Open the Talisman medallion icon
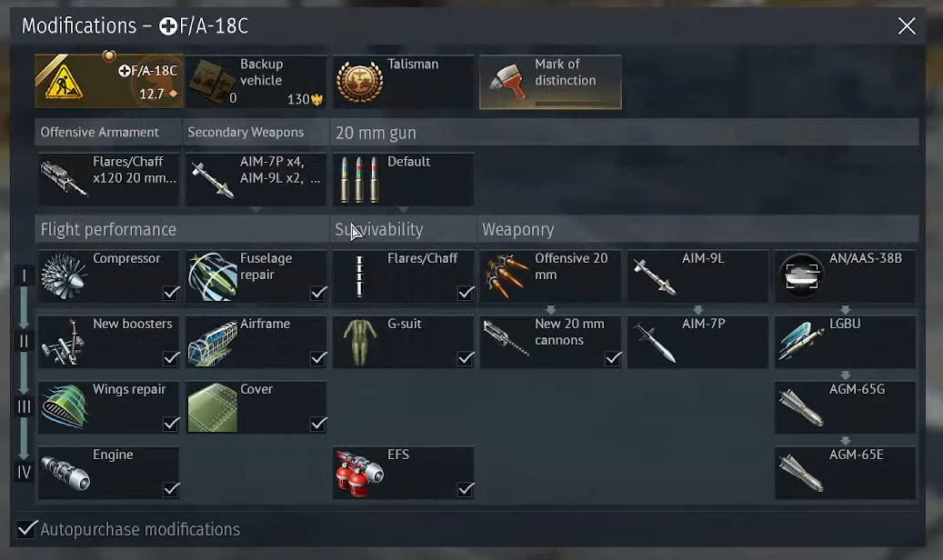Screen dimensions: 943x560 pos(359,82)
